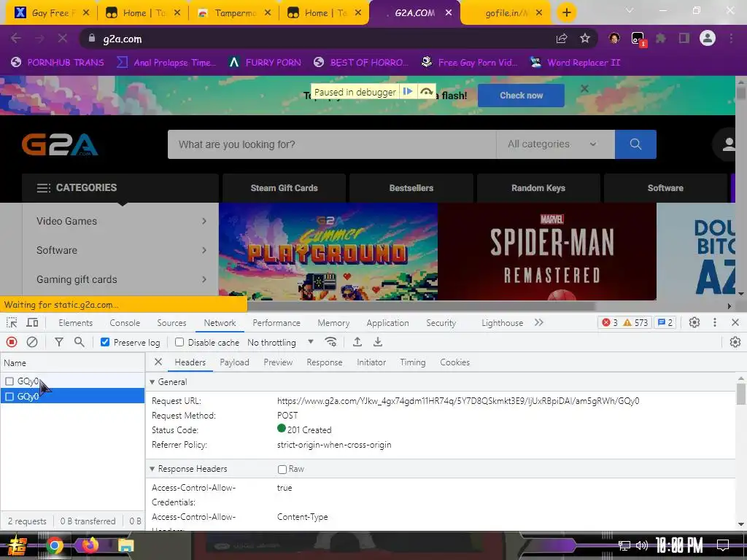Open Steam Gift Cards link
Screen dimensions: 747x560
(284, 188)
